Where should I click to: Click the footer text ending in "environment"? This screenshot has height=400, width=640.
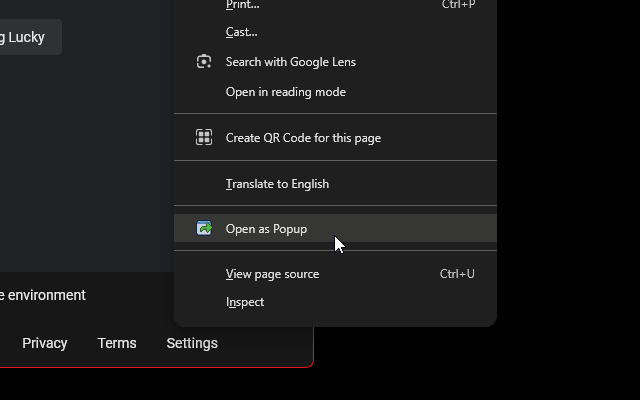(x=43, y=295)
